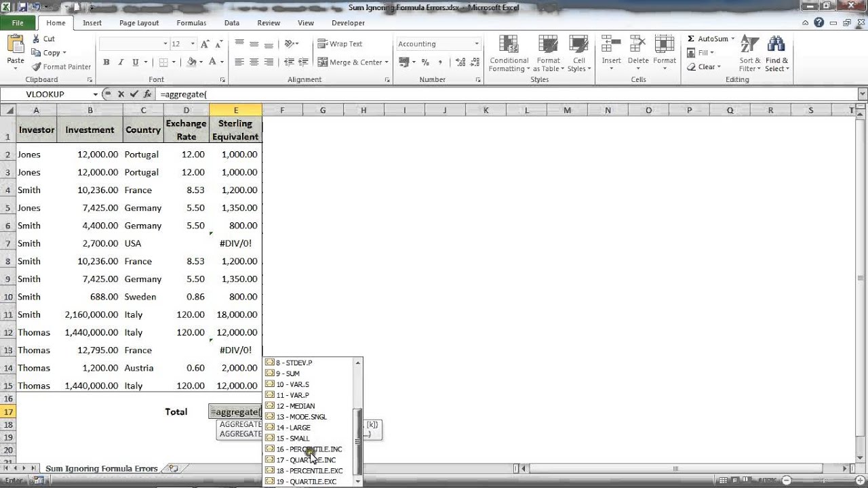Click the Sort & Filter icon
Screen dimensions: 868x488
pyautogui.click(x=749, y=45)
